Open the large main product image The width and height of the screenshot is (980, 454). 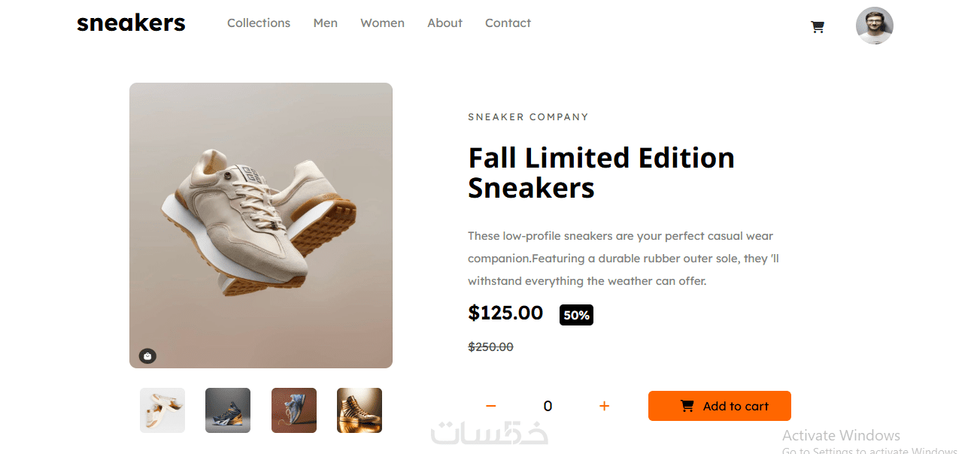261,225
